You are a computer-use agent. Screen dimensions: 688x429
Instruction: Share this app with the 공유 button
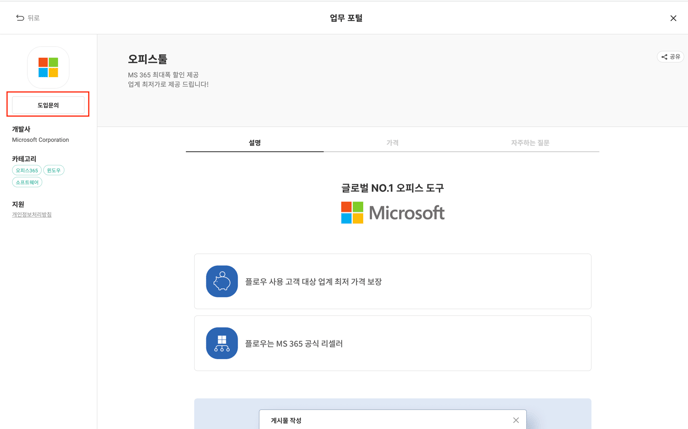670,57
